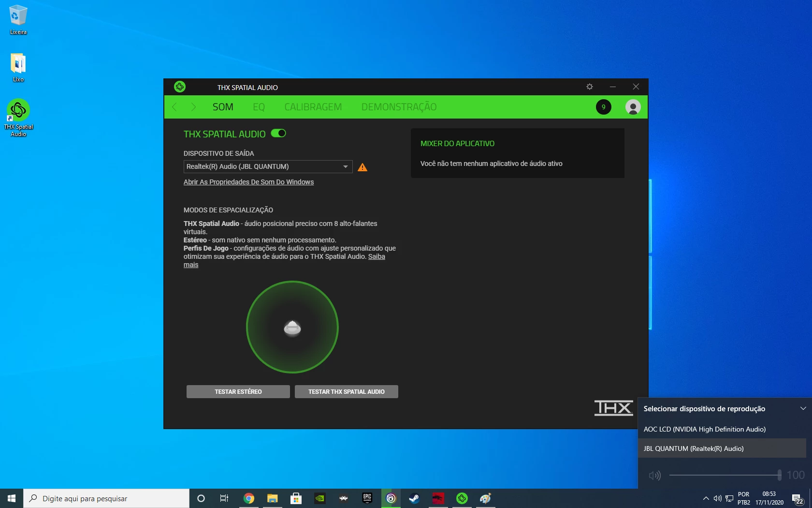Switch to DEMONSTRAÇÃO tab

[x=399, y=107]
